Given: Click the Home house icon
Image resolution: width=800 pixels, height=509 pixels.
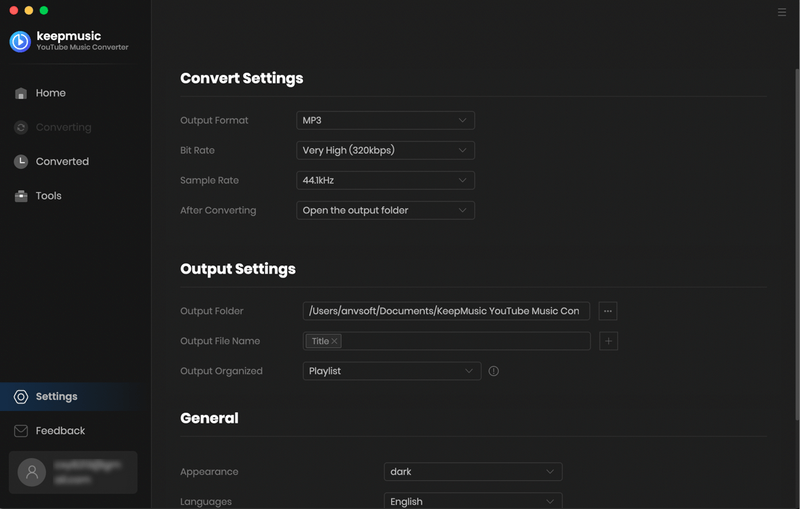Looking at the screenshot, I should [x=21, y=93].
